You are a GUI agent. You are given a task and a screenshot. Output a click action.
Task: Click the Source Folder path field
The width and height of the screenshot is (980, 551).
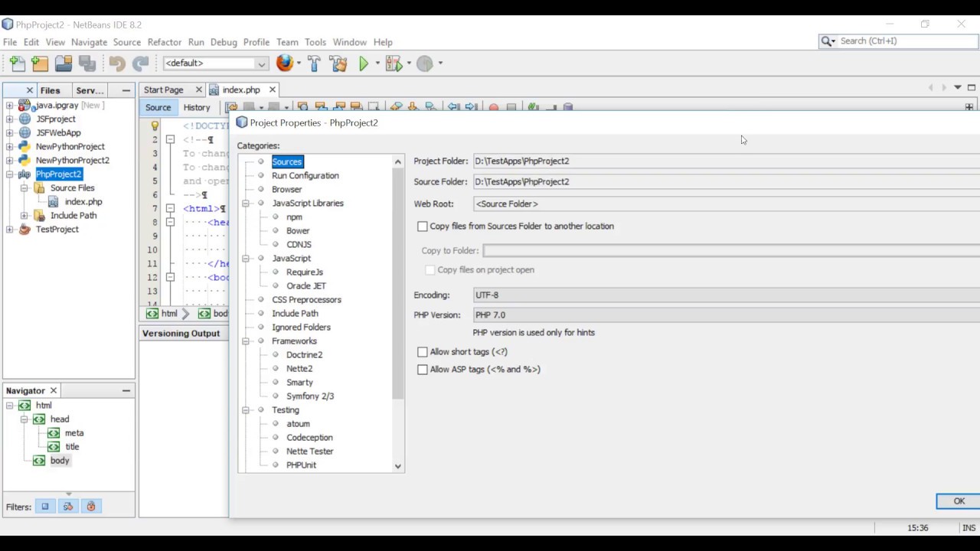point(727,182)
